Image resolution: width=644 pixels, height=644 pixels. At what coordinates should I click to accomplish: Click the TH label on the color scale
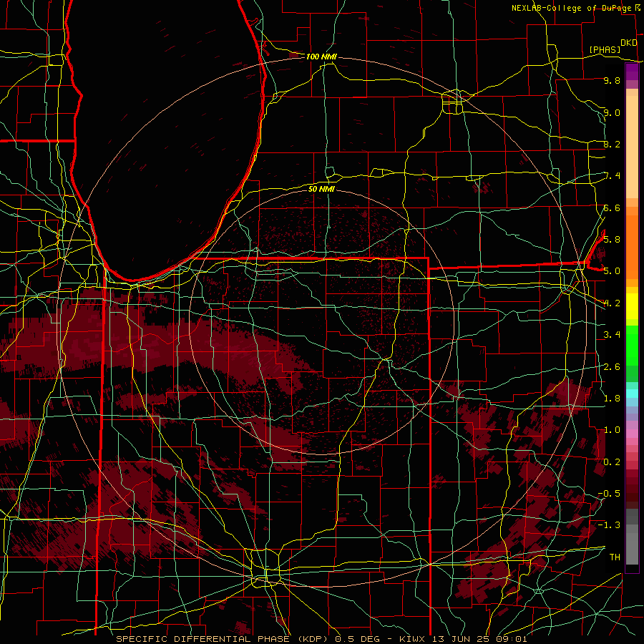coord(615,557)
